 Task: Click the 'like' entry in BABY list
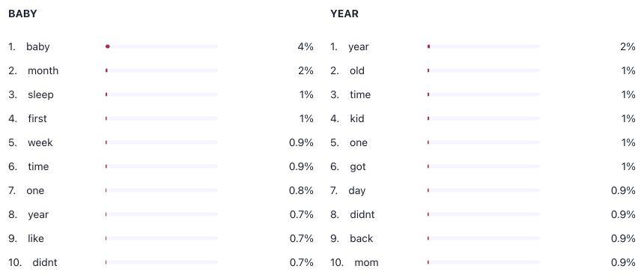coord(36,238)
